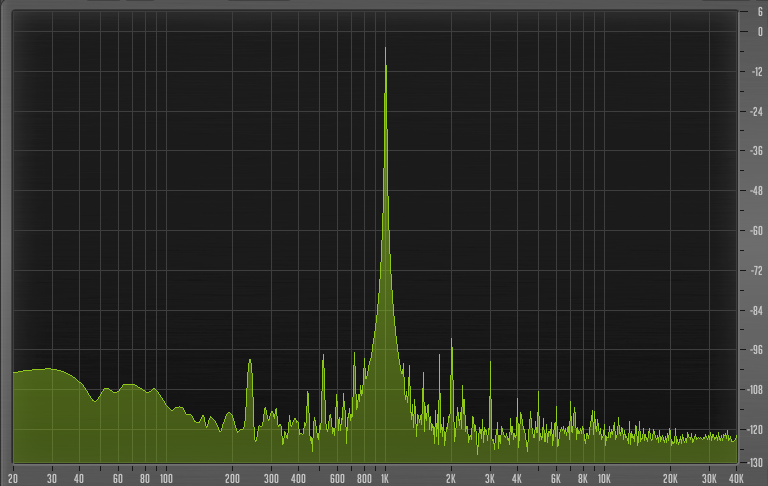The width and height of the screenshot is (768, 486).
Task: Click the -84 dB level scale label
Action: (x=757, y=310)
